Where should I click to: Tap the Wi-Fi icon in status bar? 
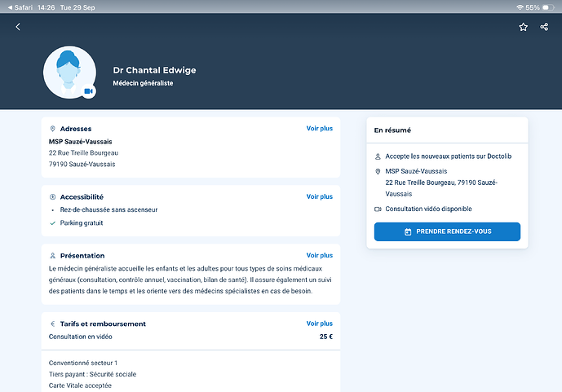pos(520,7)
